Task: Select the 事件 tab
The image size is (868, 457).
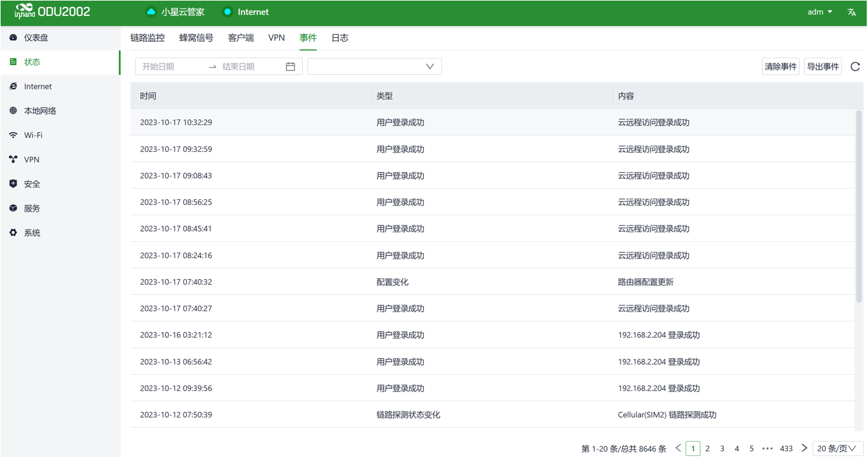Action: pyautogui.click(x=309, y=38)
